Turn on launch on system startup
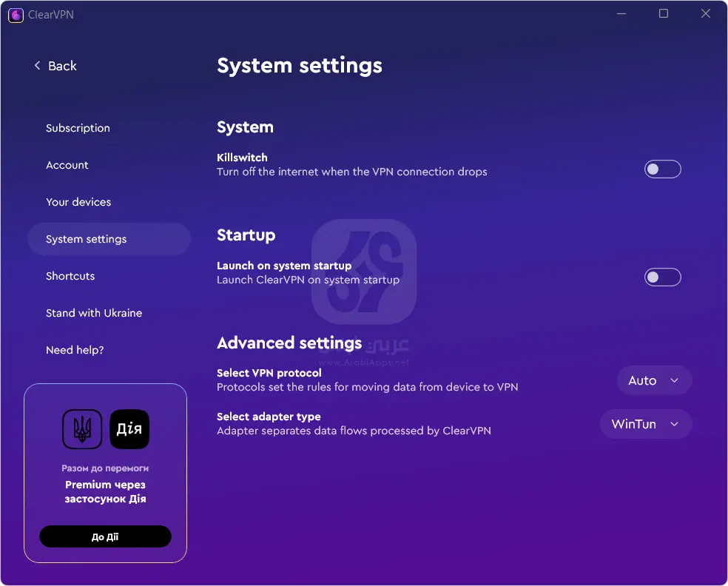This screenshot has width=728, height=586. [662, 277]
